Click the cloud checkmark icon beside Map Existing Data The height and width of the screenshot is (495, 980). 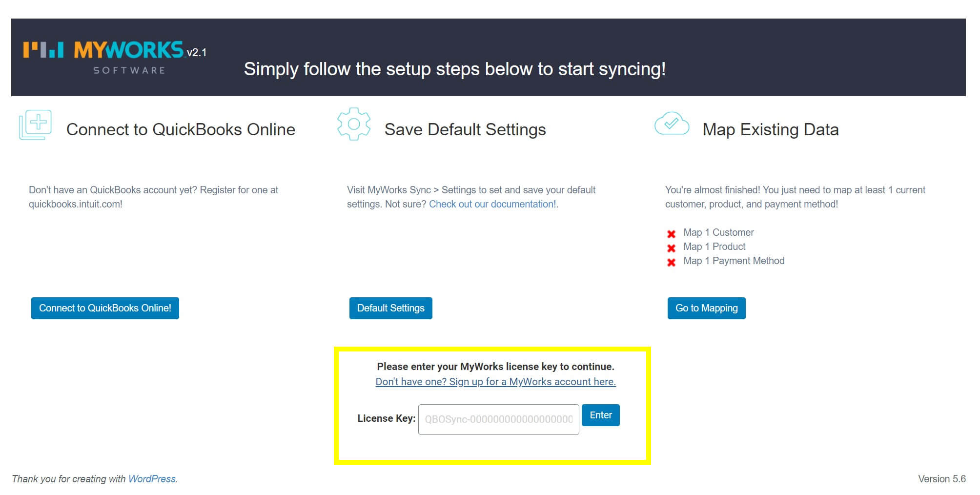[672, 124]
